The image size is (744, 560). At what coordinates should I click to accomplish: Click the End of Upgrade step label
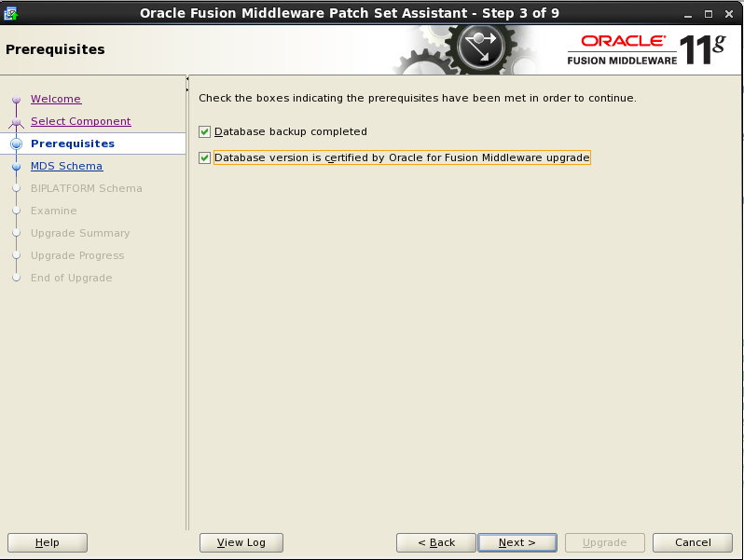pos(71,278)
